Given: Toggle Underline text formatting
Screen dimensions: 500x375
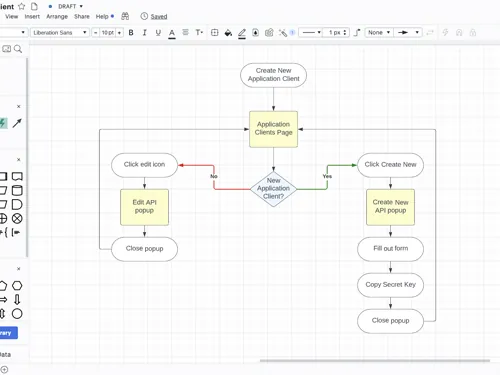Looking at the screenshot, I should click(158, 32).
